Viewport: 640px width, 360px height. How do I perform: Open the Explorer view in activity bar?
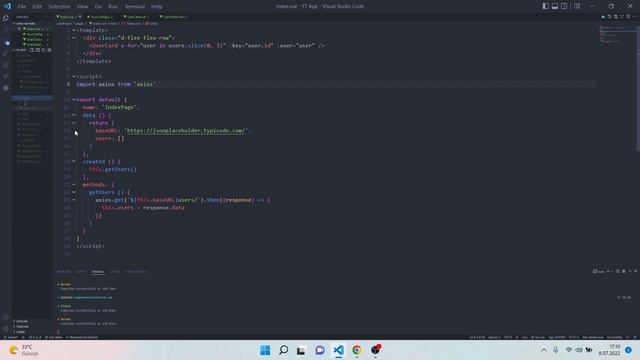[6, 18]
